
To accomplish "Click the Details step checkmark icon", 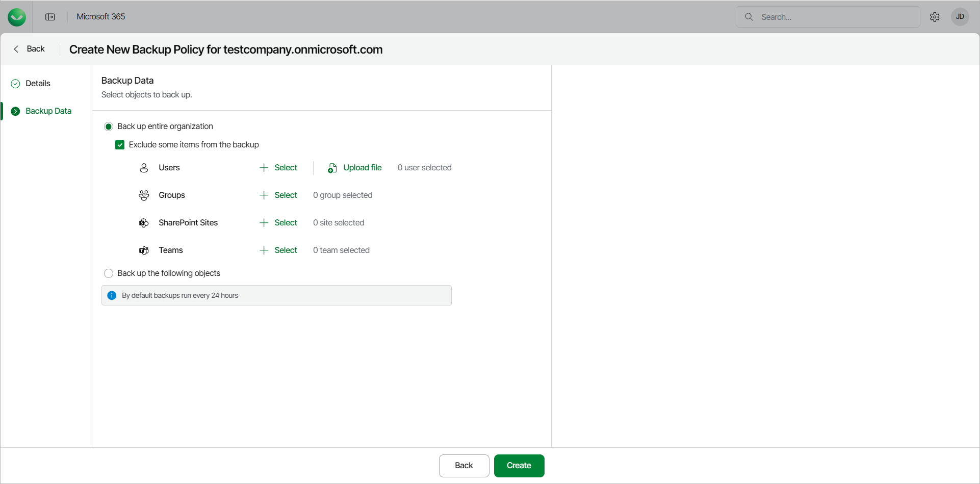I will tap(15, 84).
